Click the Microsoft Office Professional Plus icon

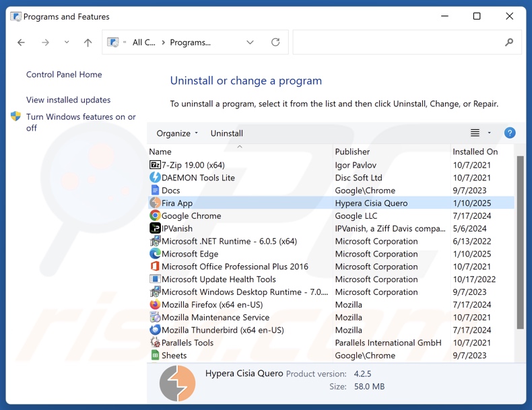coord(155,266)
